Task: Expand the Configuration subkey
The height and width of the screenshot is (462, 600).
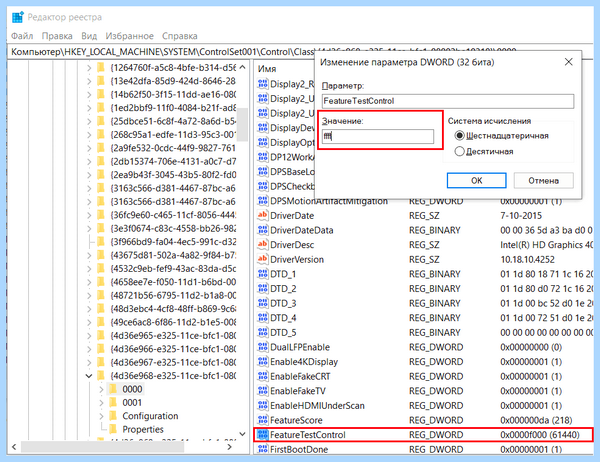Action: click(101, 416)
